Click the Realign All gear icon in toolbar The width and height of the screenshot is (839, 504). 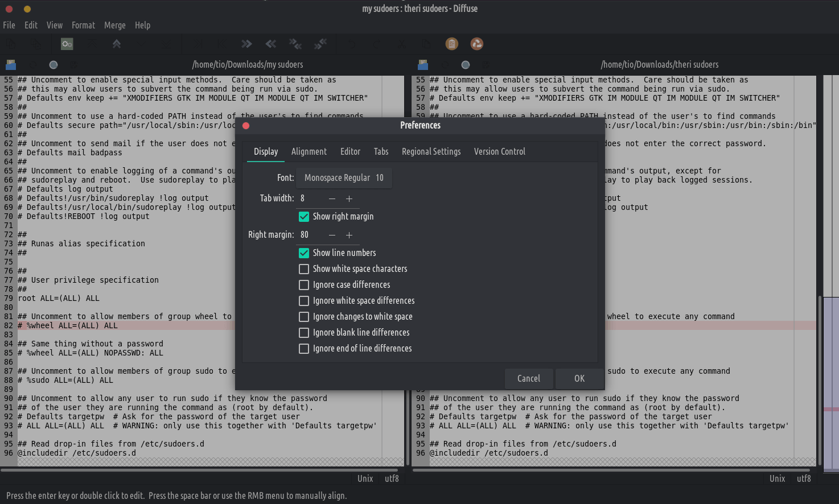(x=67, y=44)
